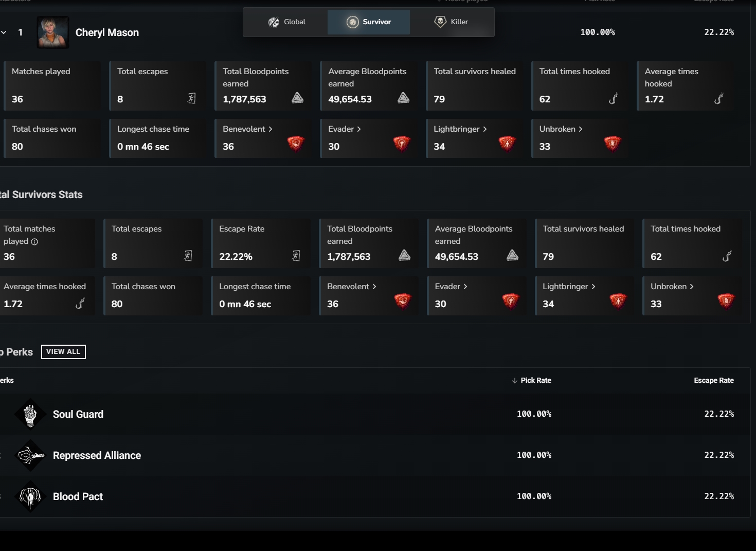Click Evader emblem in Total Survivors Stats

tap(511, 300)
